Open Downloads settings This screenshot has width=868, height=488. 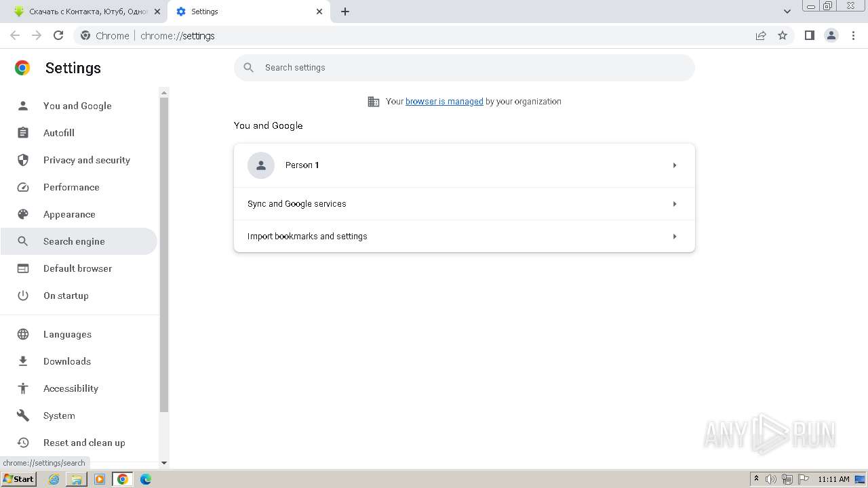coord(79,361)
